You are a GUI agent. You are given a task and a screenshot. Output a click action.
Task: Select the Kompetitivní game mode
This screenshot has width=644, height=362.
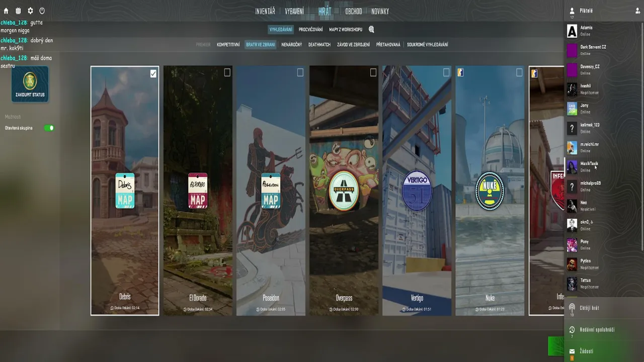pos(228,45)
